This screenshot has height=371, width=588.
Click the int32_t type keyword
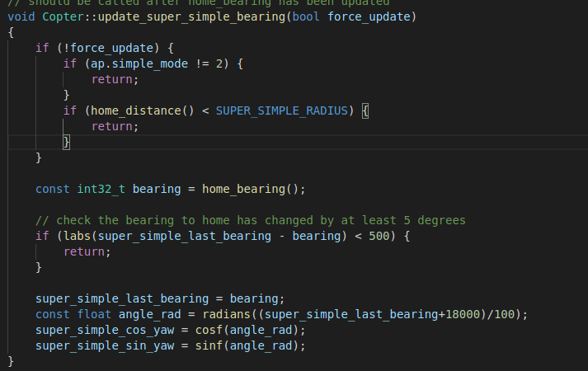(101, 190)
